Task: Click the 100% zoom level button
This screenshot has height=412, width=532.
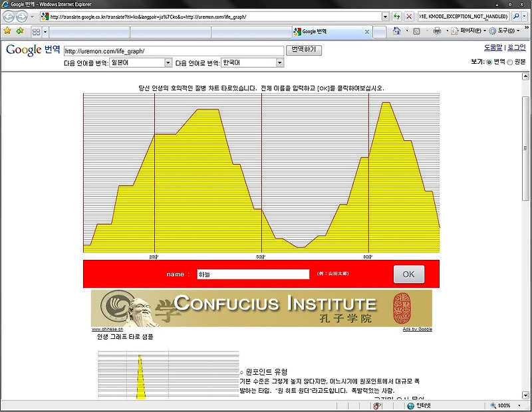Action: 501,405
